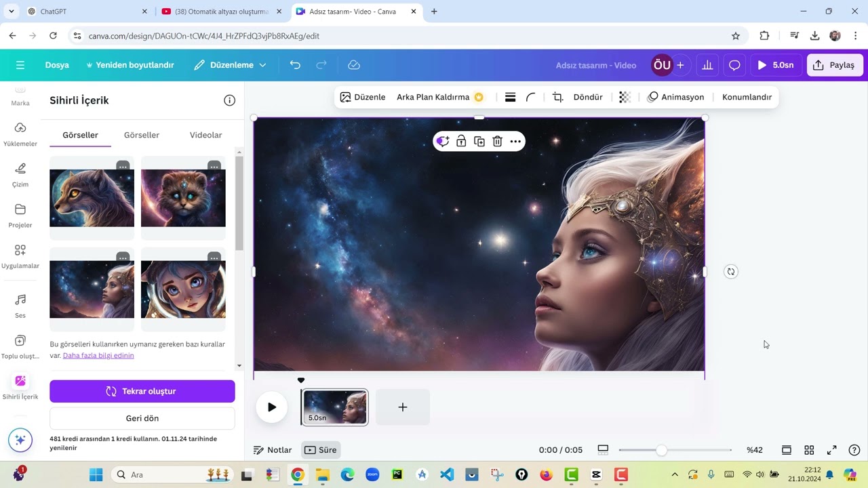Lock the selected image
The image size is (868, 488).
tap(461, 141)
